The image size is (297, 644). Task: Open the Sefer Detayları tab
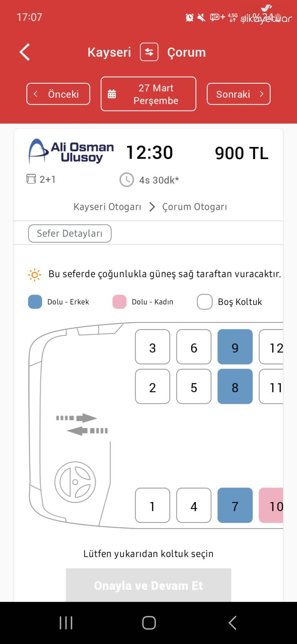tap(70, 233)
